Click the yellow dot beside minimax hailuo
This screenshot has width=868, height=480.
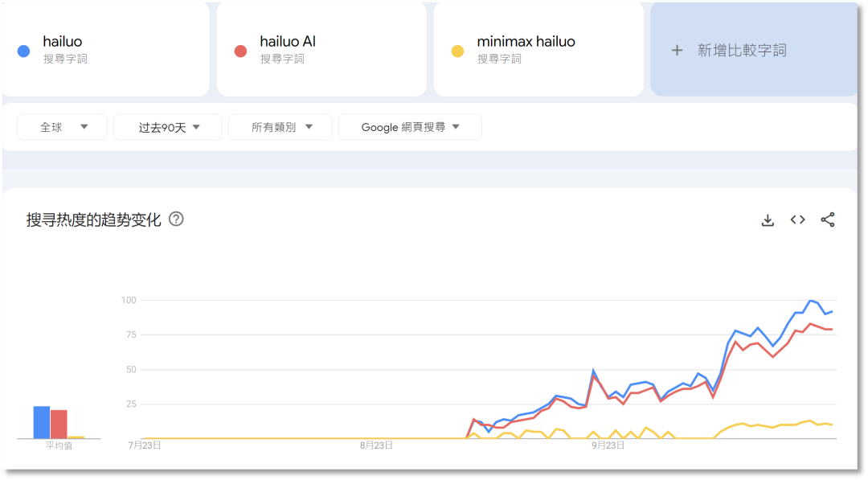pos(457,51)
